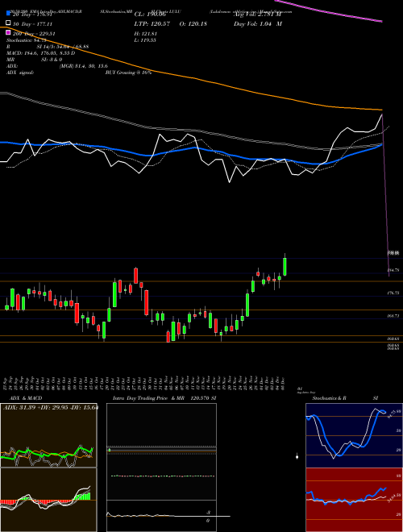Click the small white marker left of Stochastics
Viewport: 403px width, 532px height.
(x=297, y=457)
